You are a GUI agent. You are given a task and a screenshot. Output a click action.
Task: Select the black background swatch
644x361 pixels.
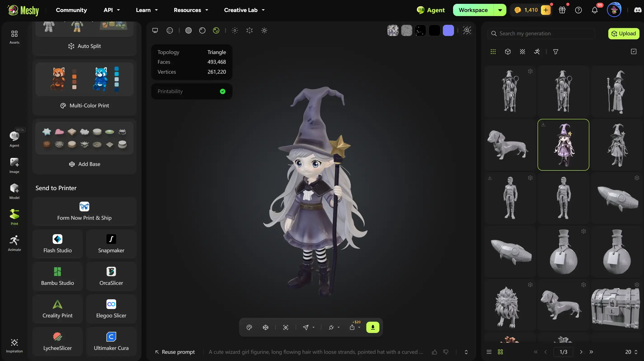(435, 31)
